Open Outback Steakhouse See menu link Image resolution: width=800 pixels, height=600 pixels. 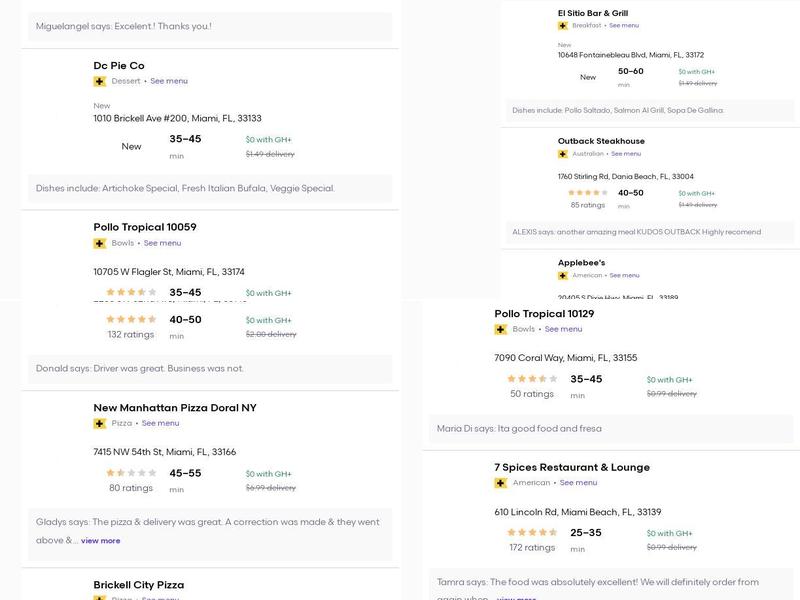[626, 154]
